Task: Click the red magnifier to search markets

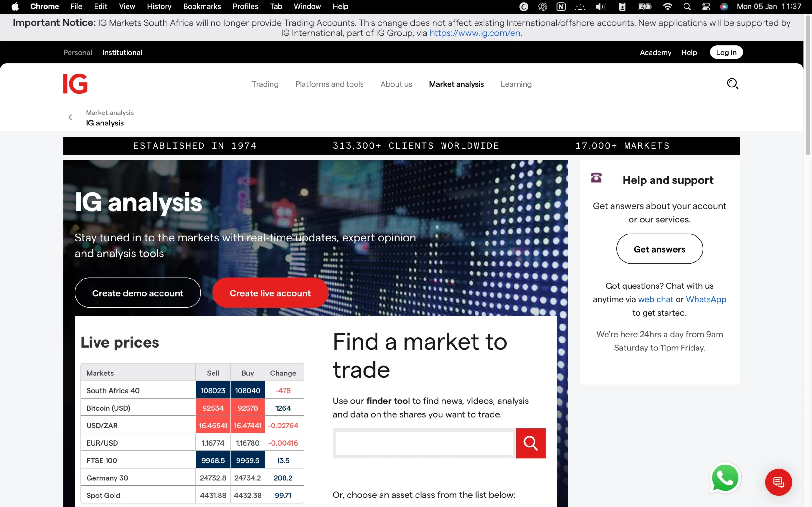Action: [x=530, y=443]
